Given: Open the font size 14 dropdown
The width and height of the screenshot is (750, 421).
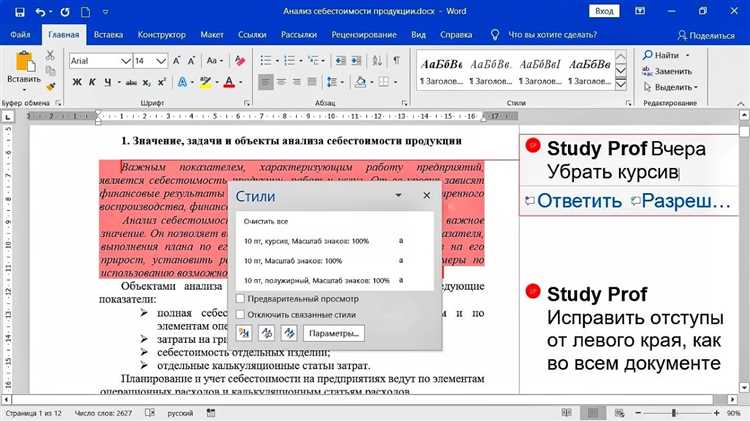Looking at the screenshot, I should coord(161,61).
